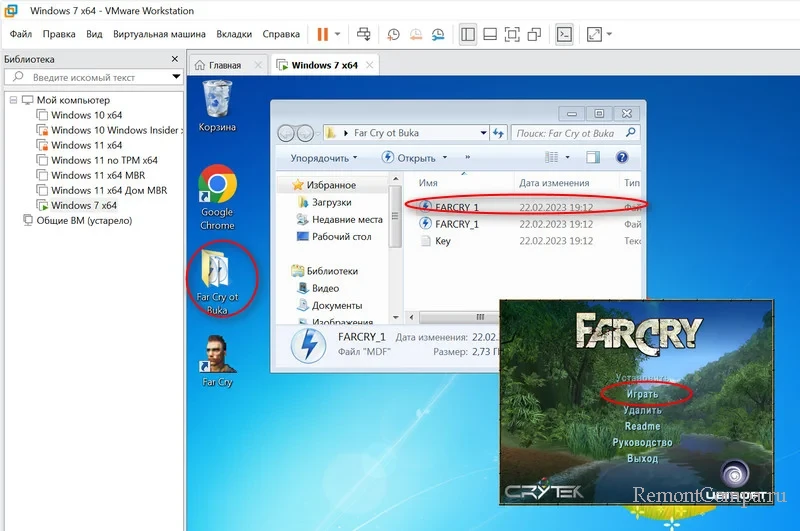Viewport: 800px width, 531px height.
Task: Enter full screen mode
Action: point(512,34)
